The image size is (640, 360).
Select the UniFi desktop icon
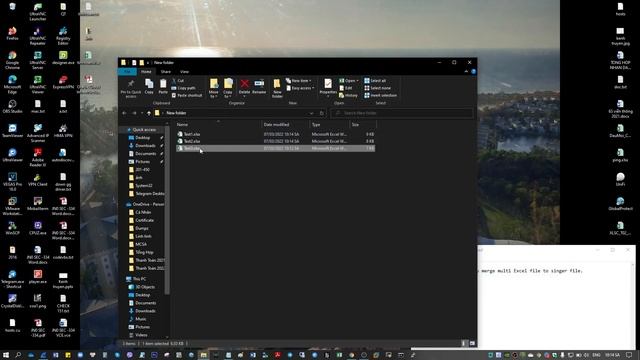(x=620, y=179)
